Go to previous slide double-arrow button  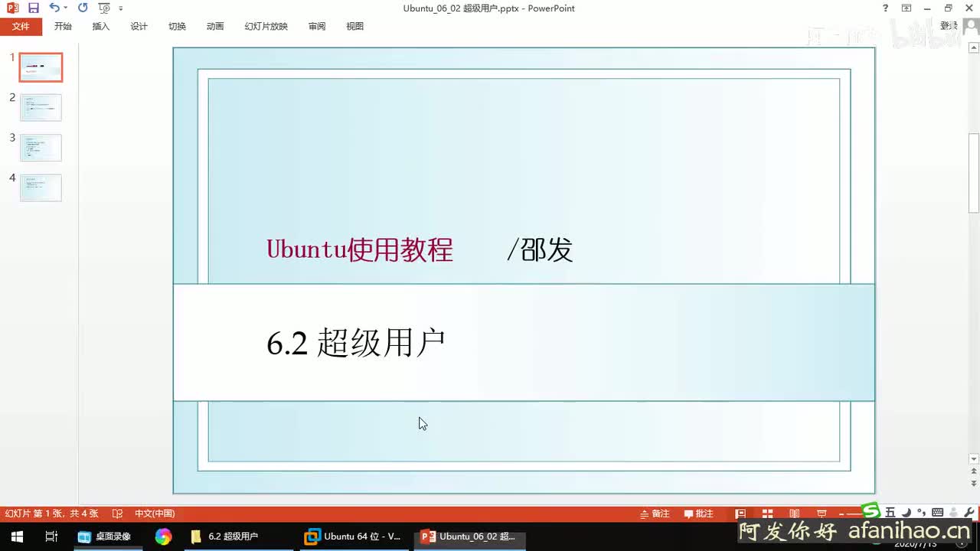coord(974,472)
